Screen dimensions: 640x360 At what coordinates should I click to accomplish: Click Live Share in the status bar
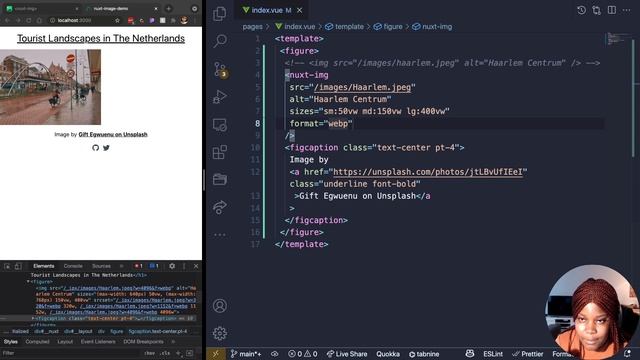click(347, 354)
